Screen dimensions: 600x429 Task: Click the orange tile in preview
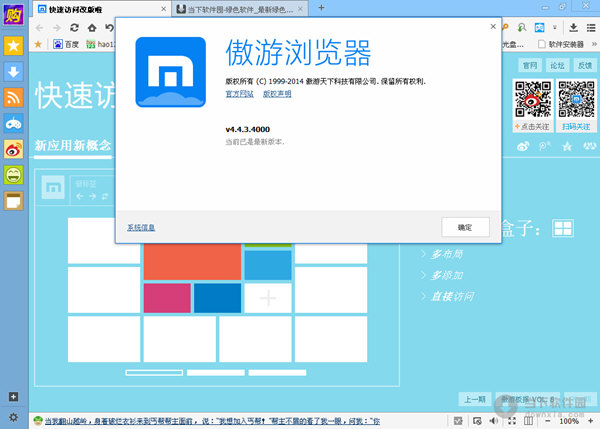point(192,261)
